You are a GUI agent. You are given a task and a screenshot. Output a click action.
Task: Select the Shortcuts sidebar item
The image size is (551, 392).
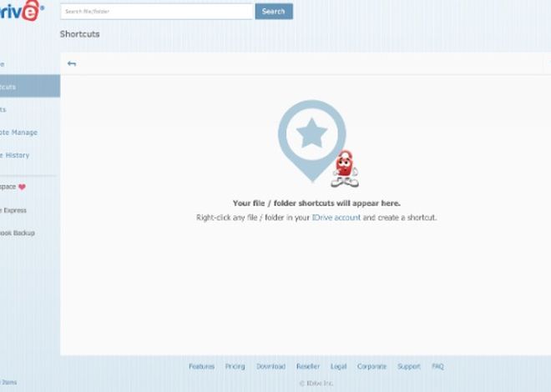point(30,86)
